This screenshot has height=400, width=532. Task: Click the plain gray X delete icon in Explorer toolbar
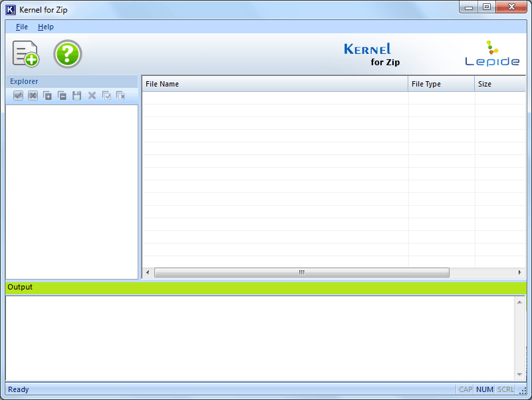click(92, 96)
